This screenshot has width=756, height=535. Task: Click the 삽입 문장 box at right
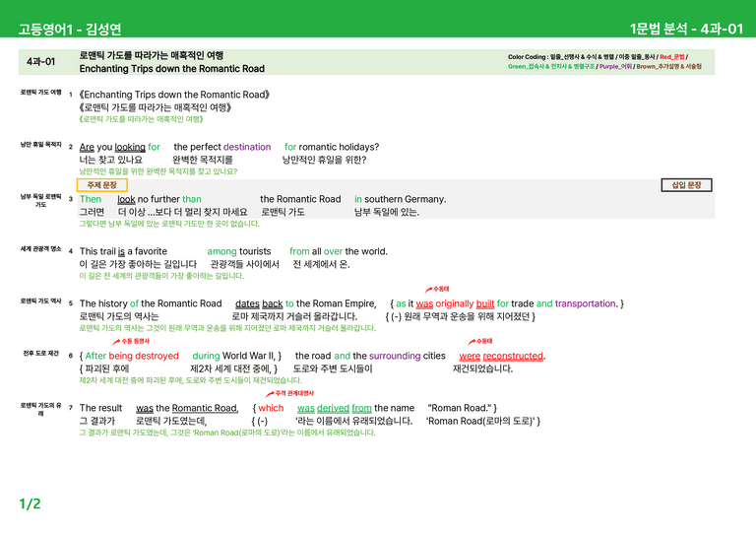point(686,185)
